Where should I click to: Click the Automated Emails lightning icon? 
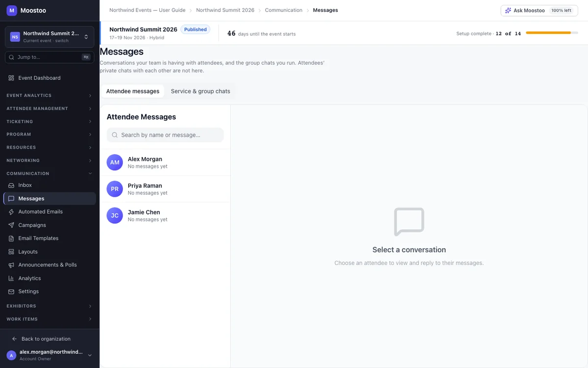tap(11, 212)
